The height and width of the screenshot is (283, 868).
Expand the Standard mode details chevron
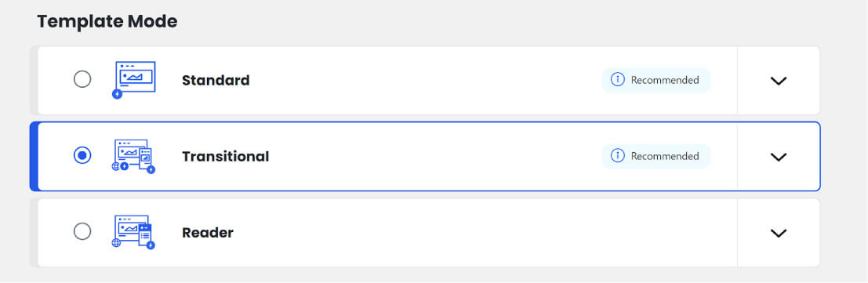coord(779,81)
